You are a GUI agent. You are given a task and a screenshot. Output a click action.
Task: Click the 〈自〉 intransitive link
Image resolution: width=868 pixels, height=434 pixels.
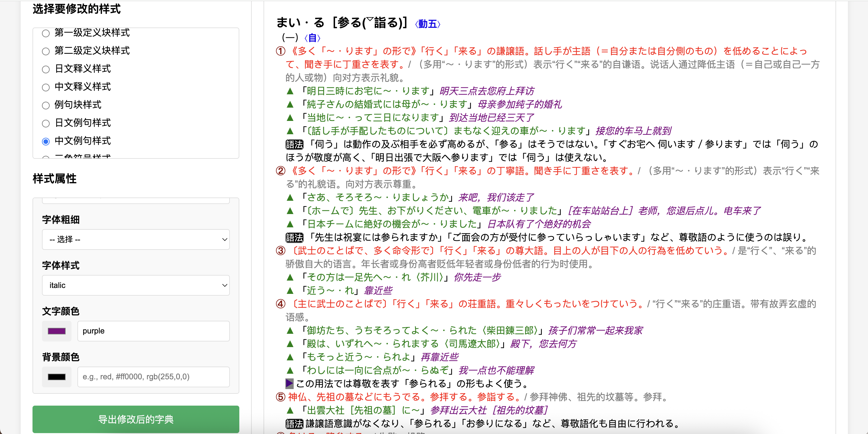312,38
